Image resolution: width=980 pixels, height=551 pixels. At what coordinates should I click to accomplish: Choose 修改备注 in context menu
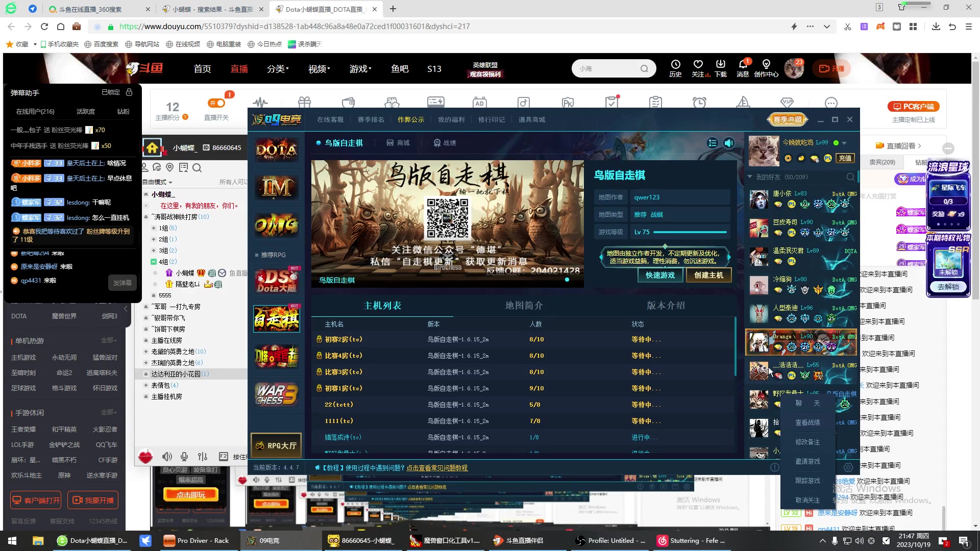point(807,442)
